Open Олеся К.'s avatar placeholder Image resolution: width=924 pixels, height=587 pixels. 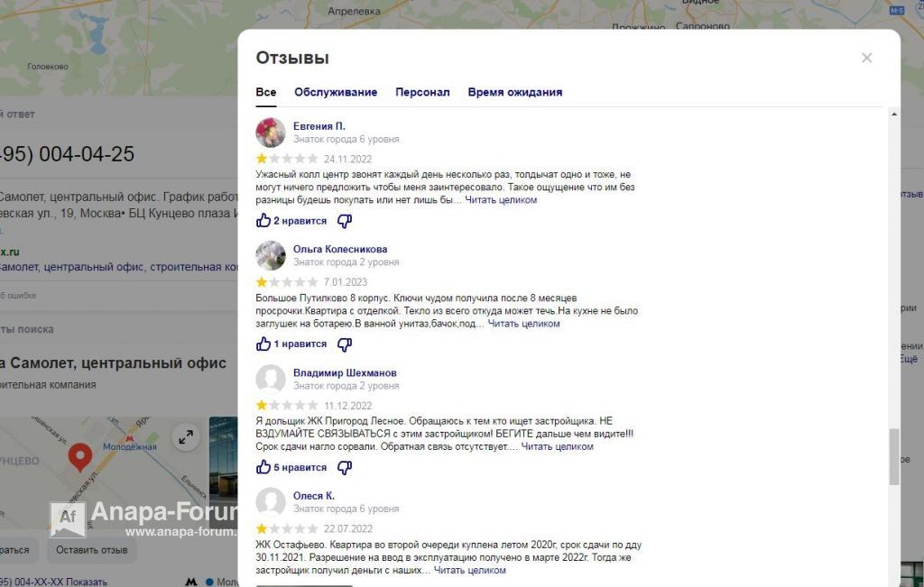tap(271, 502)
